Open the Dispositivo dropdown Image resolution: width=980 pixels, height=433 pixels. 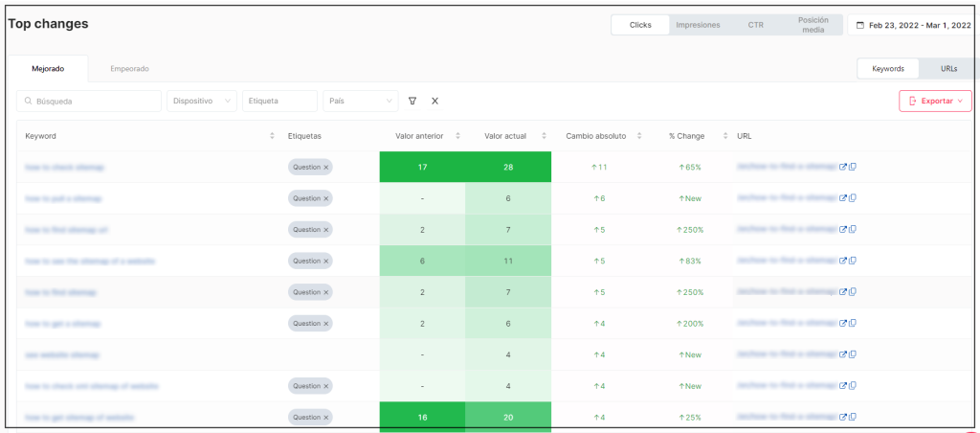click(x=202, y=101)
